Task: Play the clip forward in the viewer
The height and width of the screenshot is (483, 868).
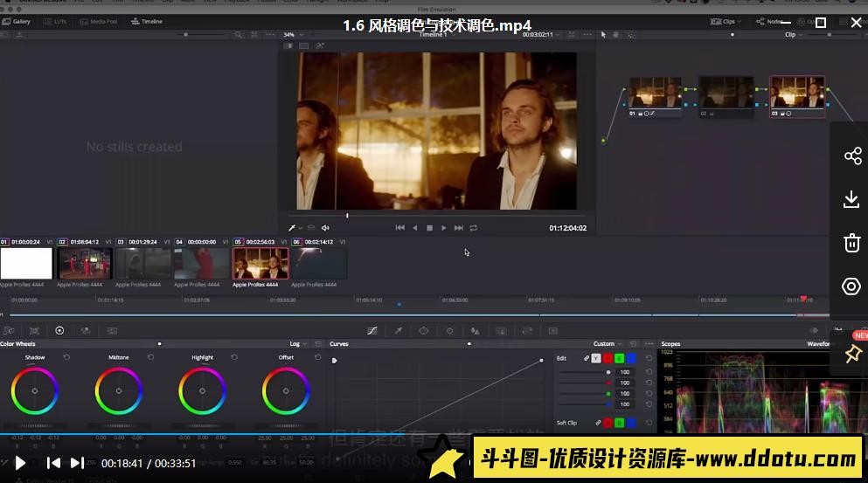Action: (443, 228)
